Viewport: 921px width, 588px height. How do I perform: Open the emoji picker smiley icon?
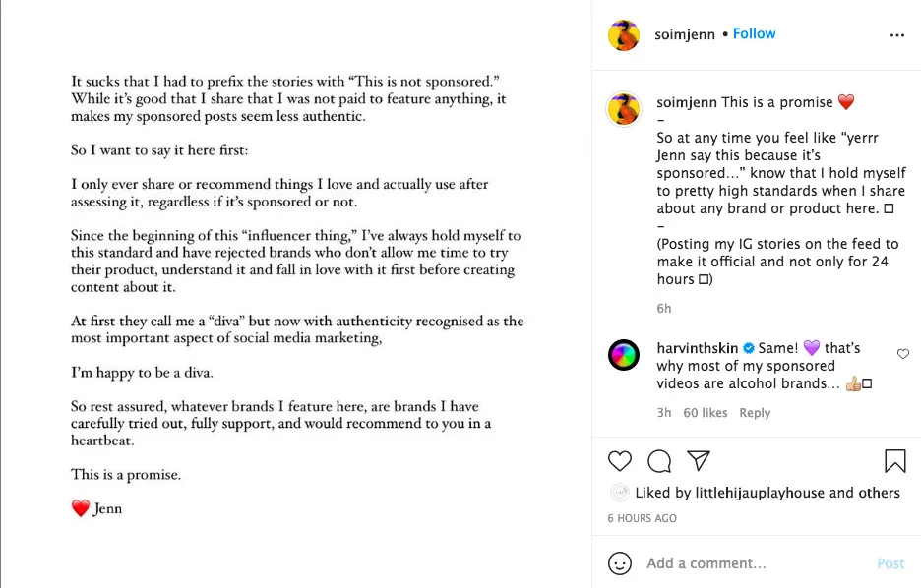620,563
